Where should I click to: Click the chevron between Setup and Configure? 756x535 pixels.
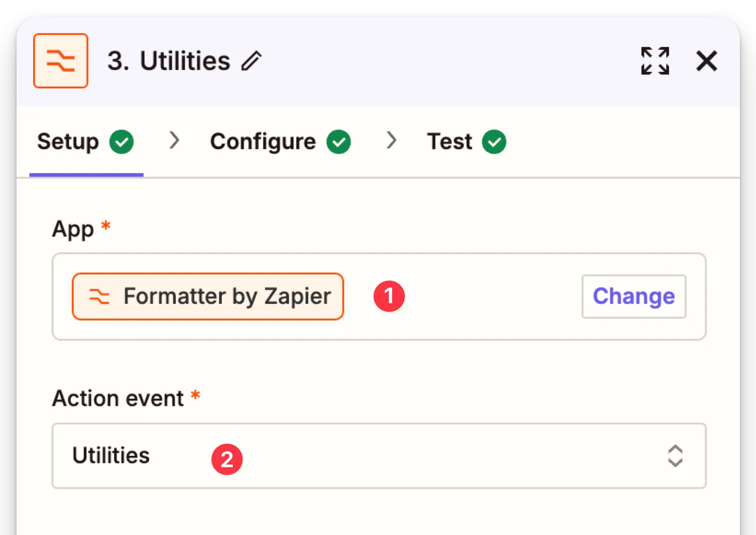174,140
